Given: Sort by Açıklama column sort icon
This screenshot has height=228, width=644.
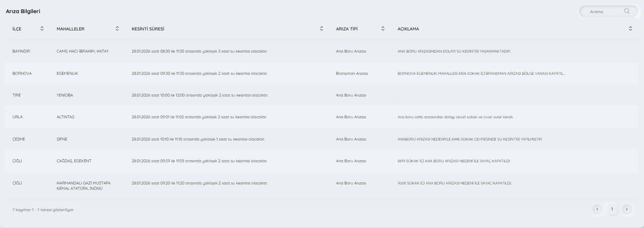Looking at the screenshot, I should [630, 28].
